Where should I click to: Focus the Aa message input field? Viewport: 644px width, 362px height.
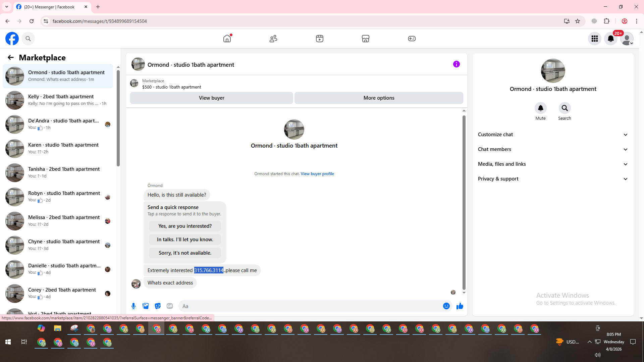click(x=310, y=306)
